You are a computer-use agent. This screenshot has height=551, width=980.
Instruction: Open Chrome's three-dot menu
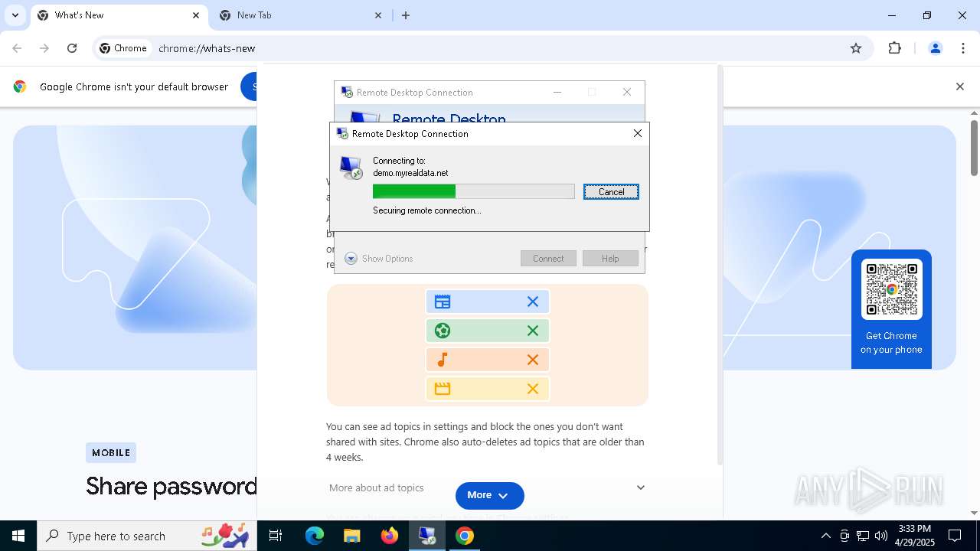963,48
